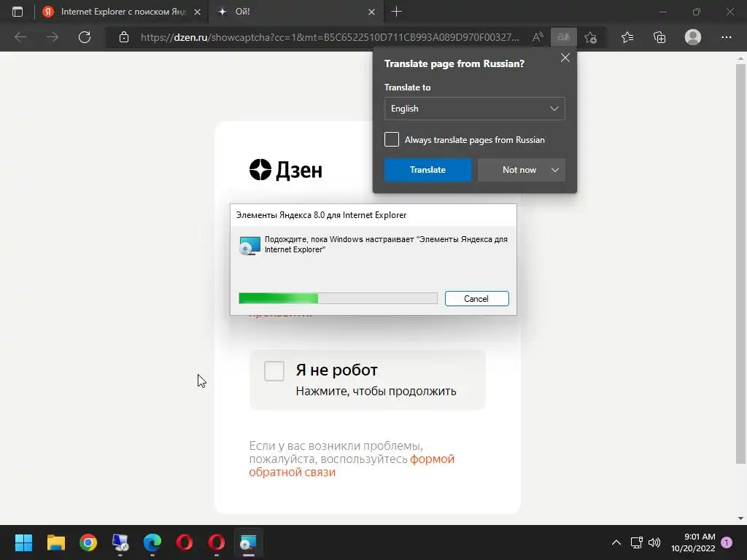Open the first Opera taskbar icon
This screenshot has width=747, height=560.
(185, 542)
